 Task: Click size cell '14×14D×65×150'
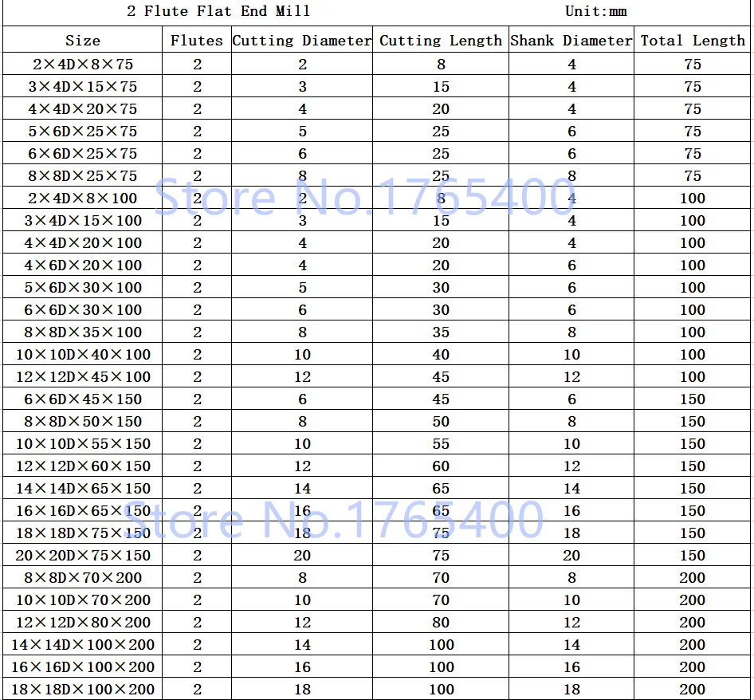click(83, 488)
